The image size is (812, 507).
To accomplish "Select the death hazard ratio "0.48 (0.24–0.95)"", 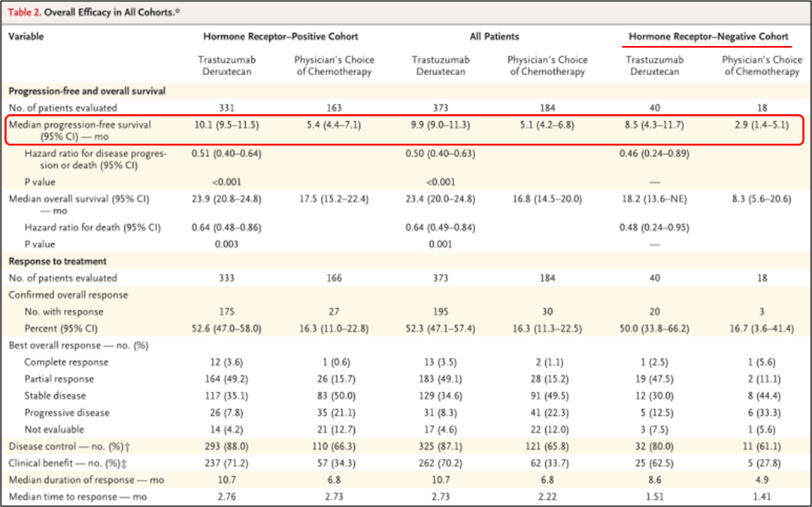I will (x=655, y=227).
